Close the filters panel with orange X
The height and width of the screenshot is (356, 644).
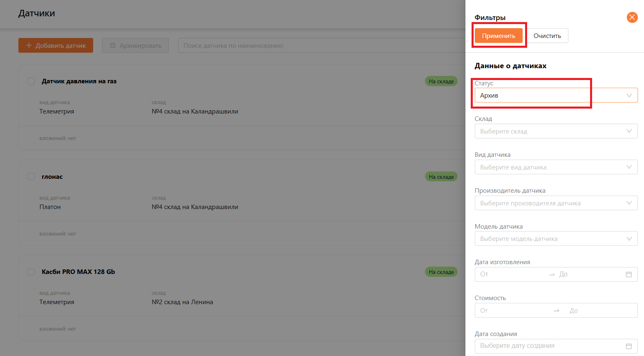[x=632, y=17]
